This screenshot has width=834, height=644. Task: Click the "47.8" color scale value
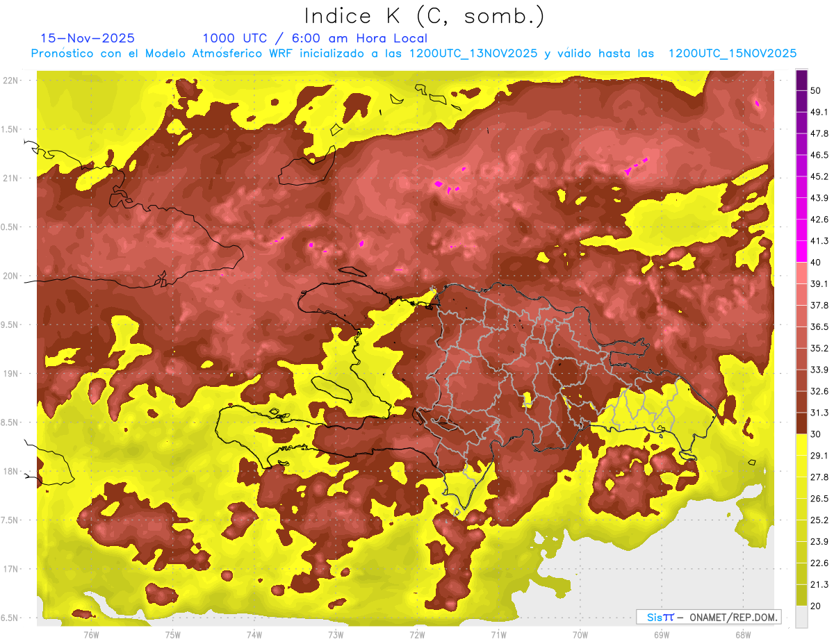(819, 133)
